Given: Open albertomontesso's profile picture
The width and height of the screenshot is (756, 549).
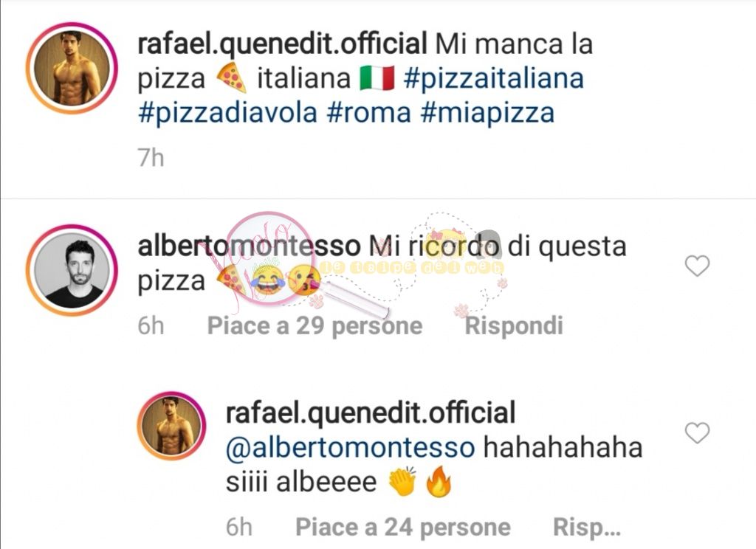Looking at the screenshot, I should [72, 270].
